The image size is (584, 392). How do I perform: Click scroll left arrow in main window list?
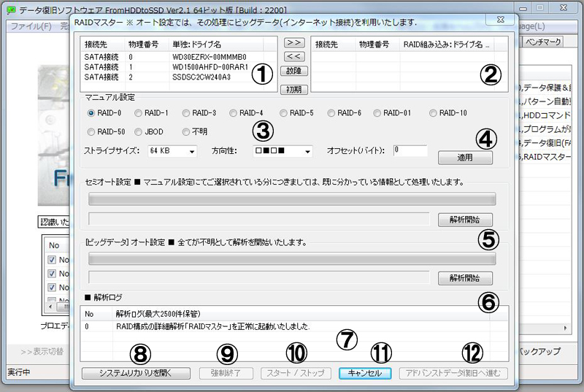click(x=51, y=307)
